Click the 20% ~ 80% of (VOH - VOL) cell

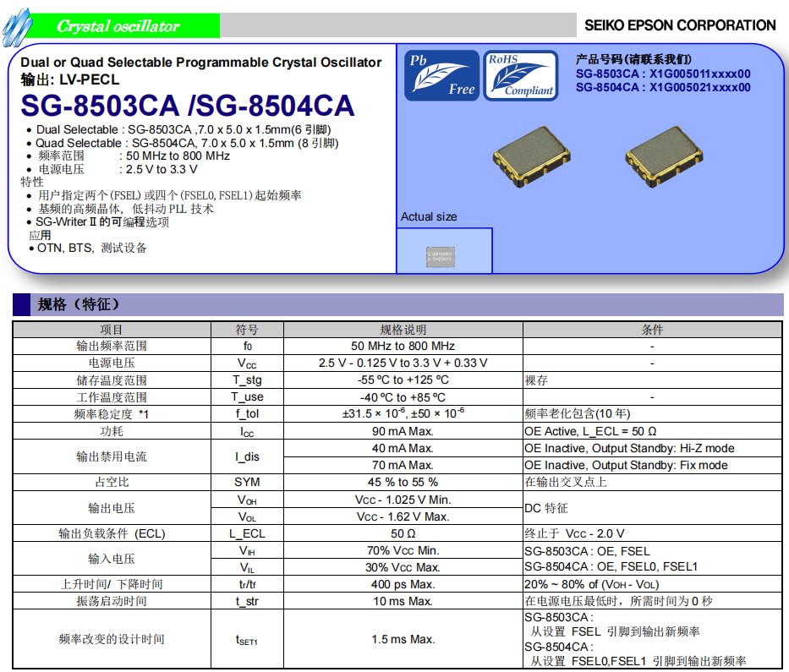tap(652, 584)
